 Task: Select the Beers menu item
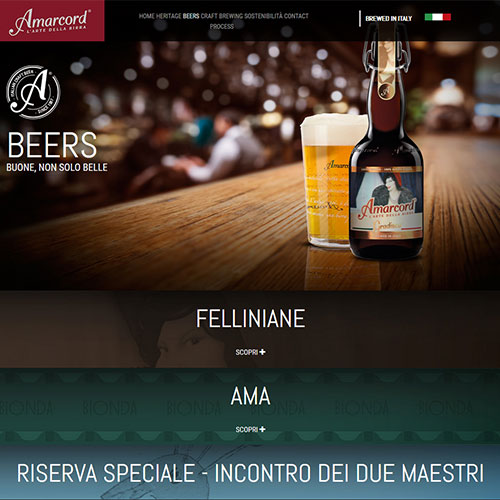[191, 16]
